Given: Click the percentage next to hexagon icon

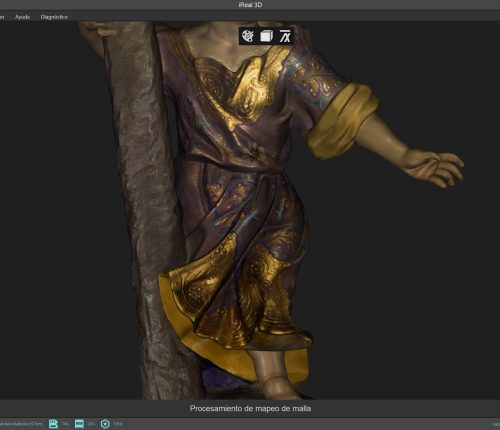Looking at the screenshot, I should pos(118,424).
